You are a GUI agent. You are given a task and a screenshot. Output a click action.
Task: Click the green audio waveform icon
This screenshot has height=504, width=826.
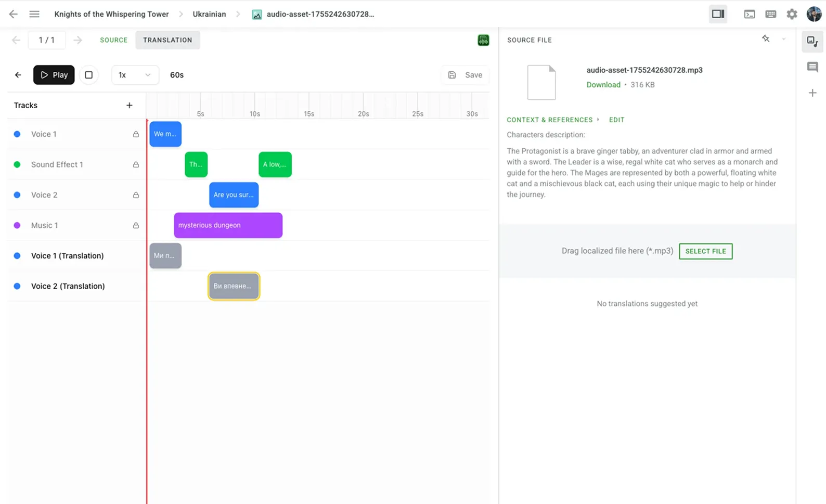coord(483,40)
